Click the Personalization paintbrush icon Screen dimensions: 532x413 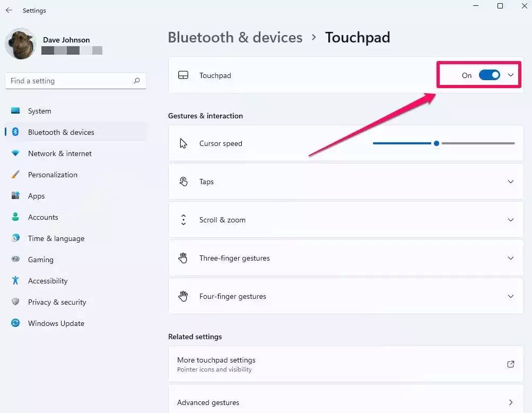(x=15, y=175)
